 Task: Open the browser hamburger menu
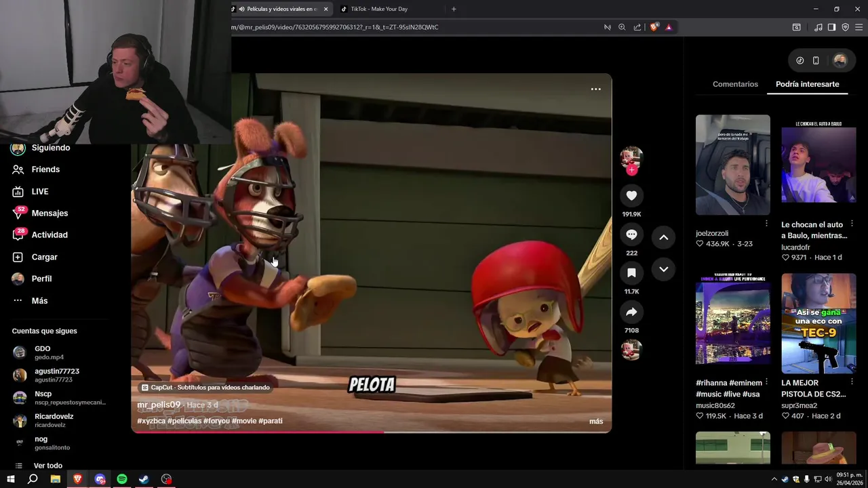(x=859, y=27)
